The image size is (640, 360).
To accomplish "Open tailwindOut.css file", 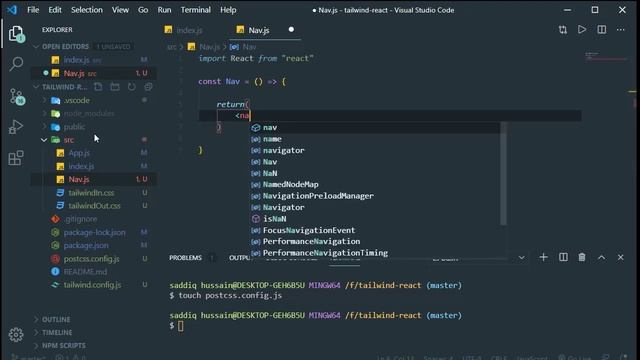I will click(94, 206).
